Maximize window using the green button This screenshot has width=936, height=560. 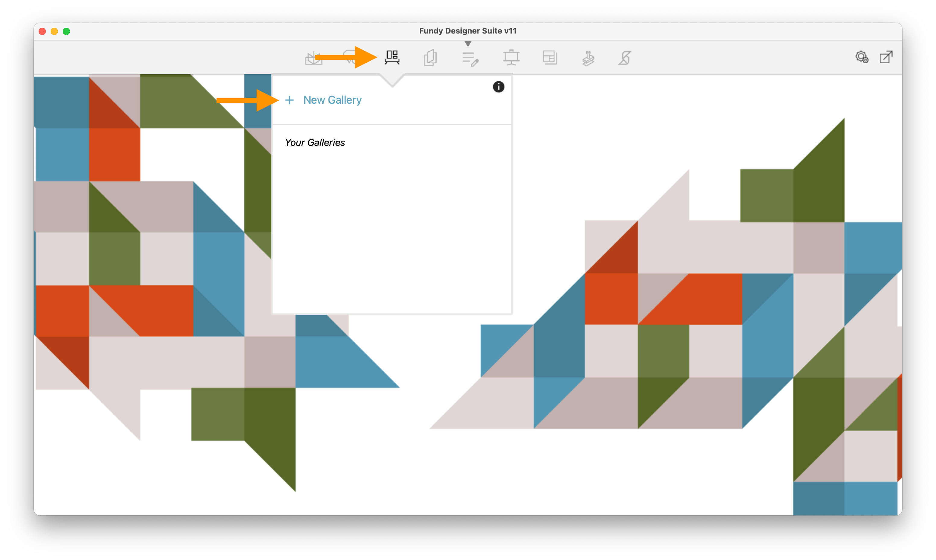tap(66, 31)
